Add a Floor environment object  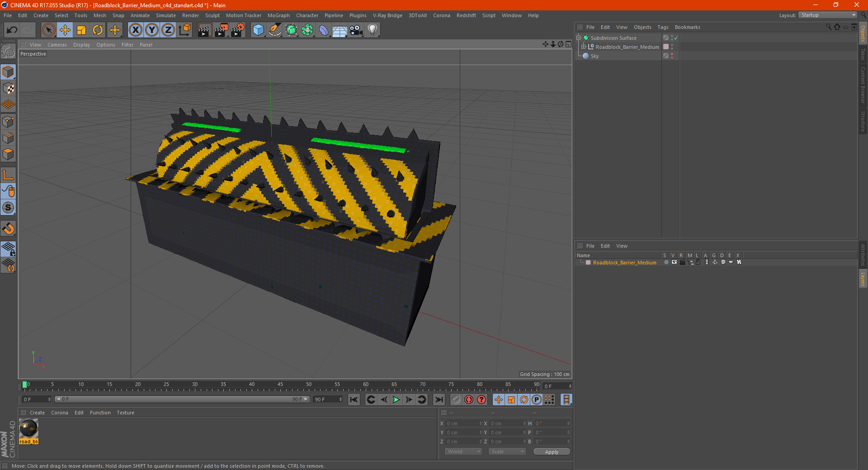tap(340, 30)
